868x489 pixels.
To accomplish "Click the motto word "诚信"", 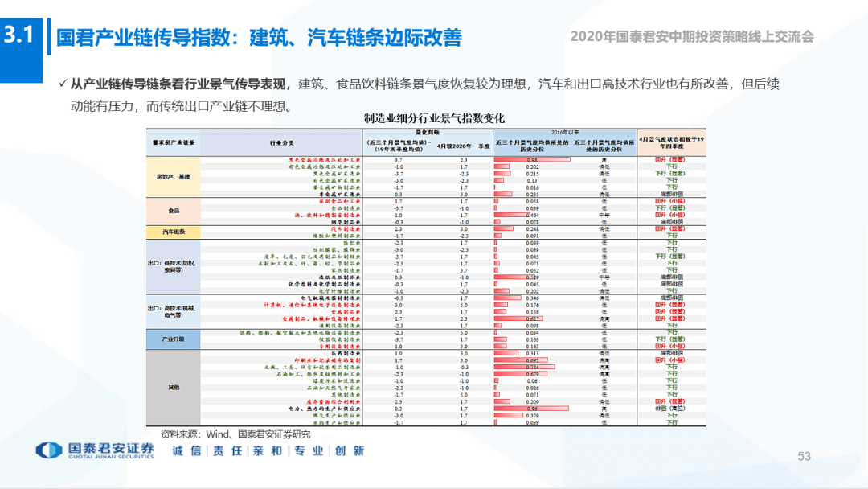I will click(186, 450).
